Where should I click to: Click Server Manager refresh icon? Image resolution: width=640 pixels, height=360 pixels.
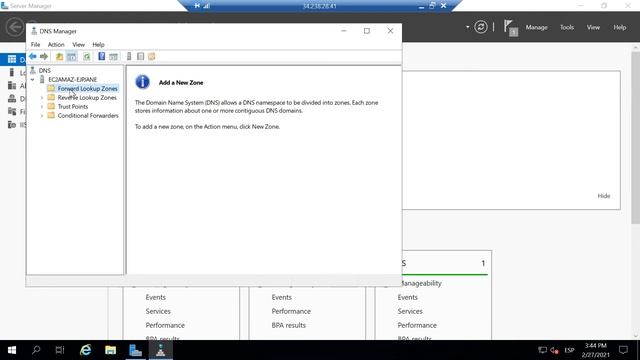[x=481, y=27]
